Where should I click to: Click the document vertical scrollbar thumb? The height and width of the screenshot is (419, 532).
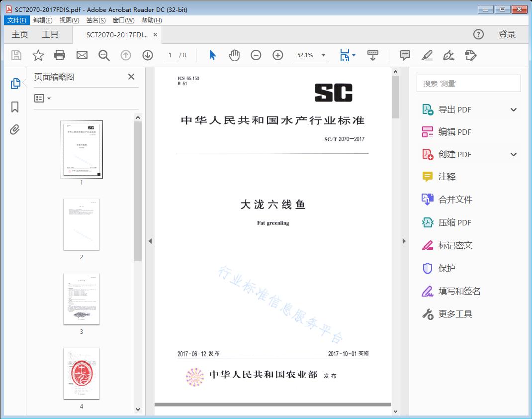[396, 97]
